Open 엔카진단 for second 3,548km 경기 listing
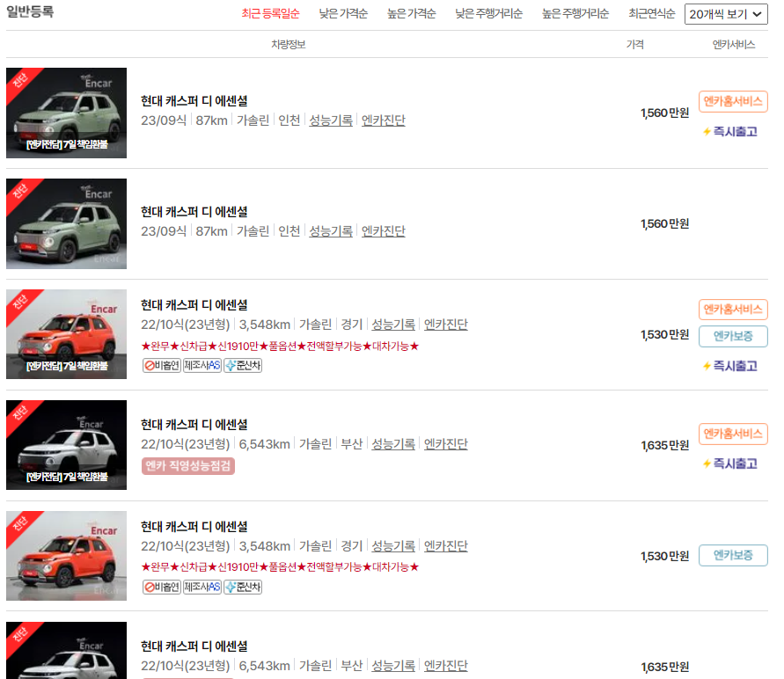This screenshot has height=679, width=784. pos(446,545)
